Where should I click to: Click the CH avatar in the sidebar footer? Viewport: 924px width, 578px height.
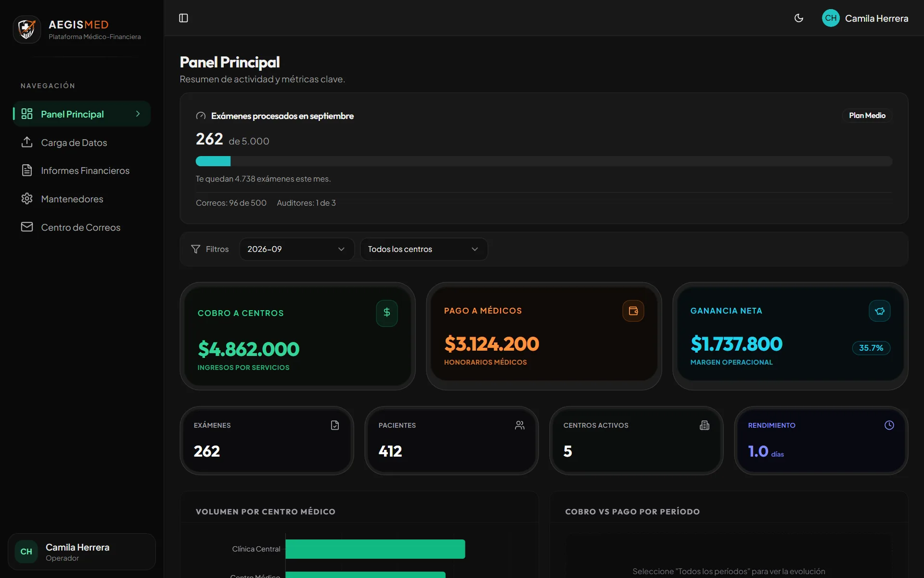click(x=26, y=552)
